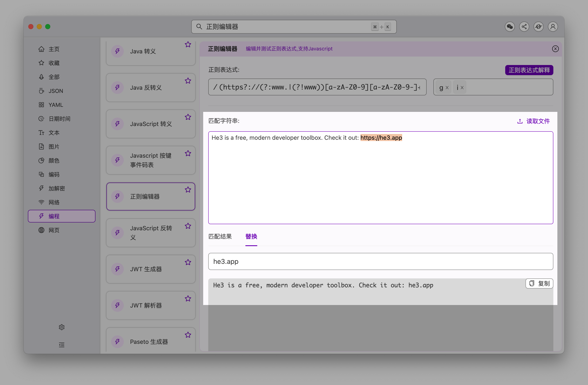Viewport: 588px width, 385px height.
Task: Star the JavaScript 转义 card
Action: point(188,117)
